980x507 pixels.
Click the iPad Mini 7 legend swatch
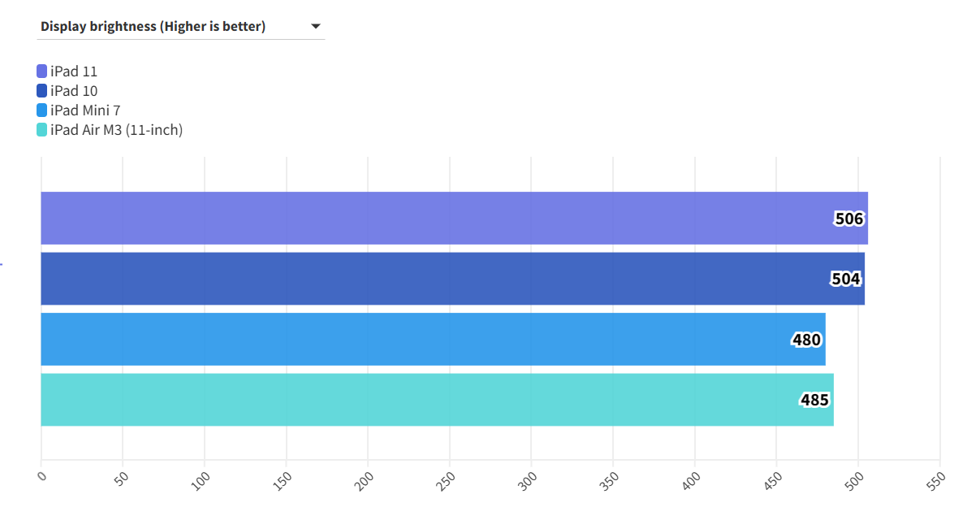[42, 110]
